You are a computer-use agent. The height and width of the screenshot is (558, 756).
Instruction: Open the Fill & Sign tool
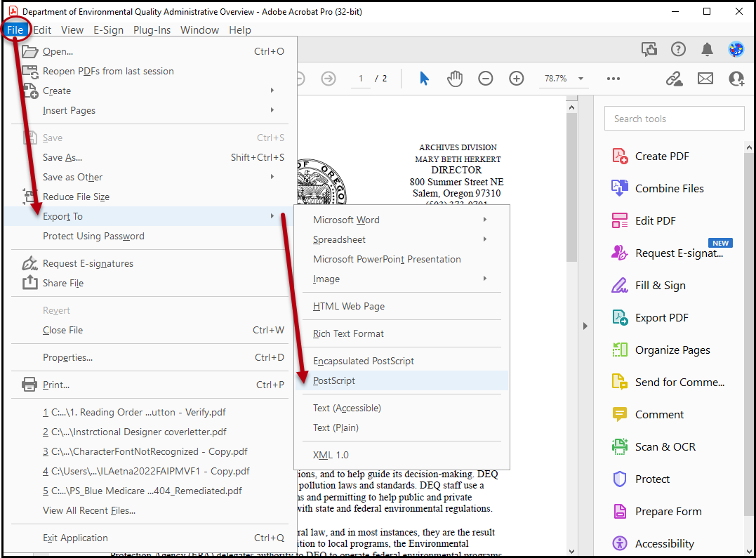(x=649, y=286)
